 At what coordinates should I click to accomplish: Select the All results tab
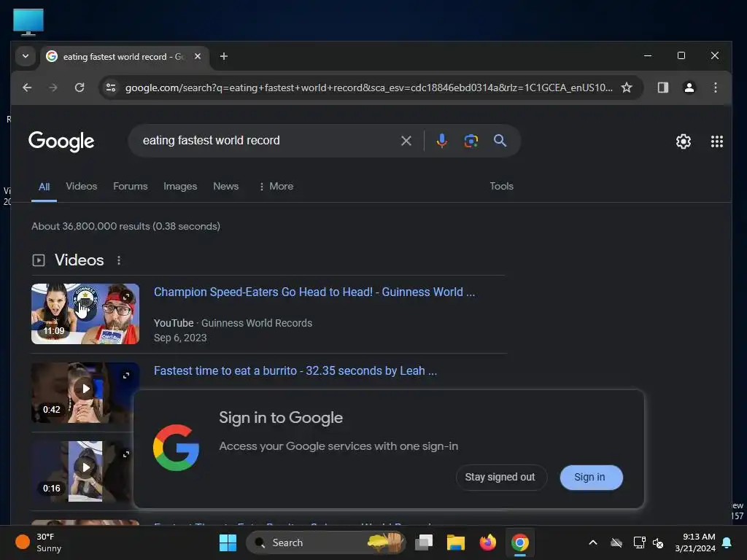[44, 187]
